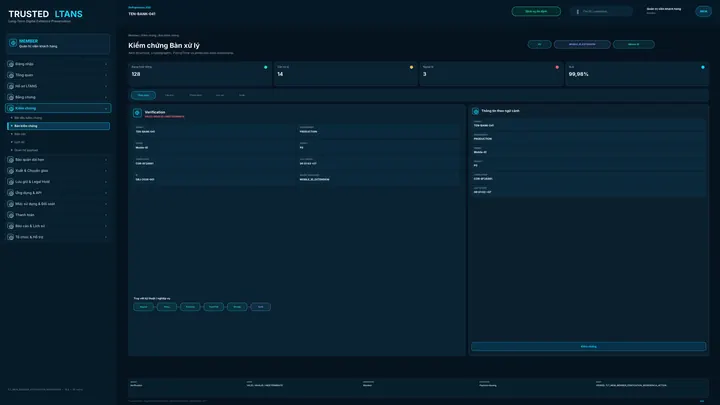Expand the Xuất & Chuyển giao chevron
Screen dimensions: 720x405
pyautogui.click(x=106, y=171)
